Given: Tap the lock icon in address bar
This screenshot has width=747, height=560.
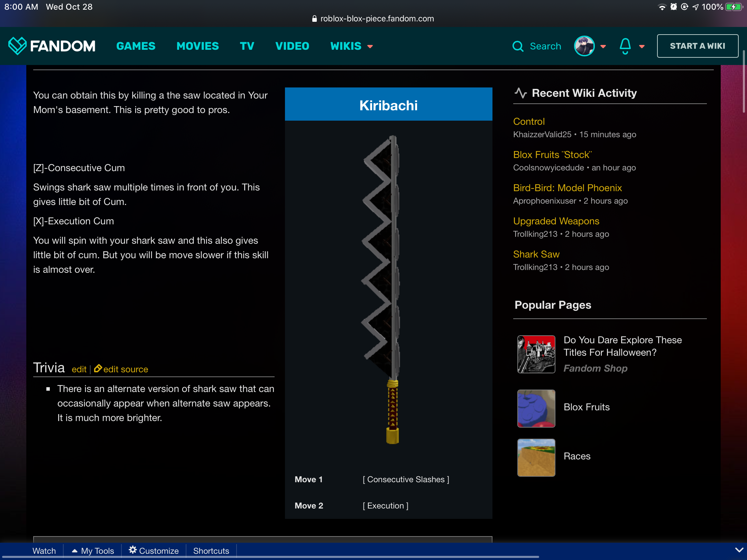Looking at the screenshot, I should (x=314, y=19).
